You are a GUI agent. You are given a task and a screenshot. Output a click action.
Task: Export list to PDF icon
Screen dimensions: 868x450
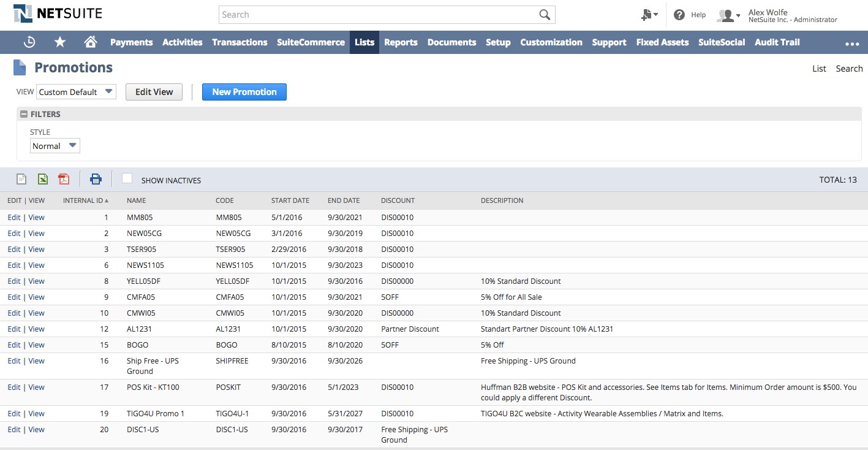click(64, 179)
